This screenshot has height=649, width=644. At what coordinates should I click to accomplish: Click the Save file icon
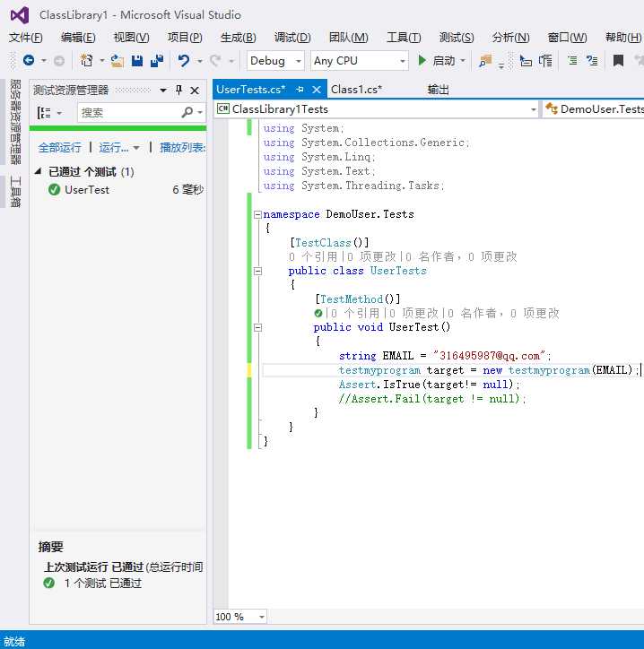point(137,61)
